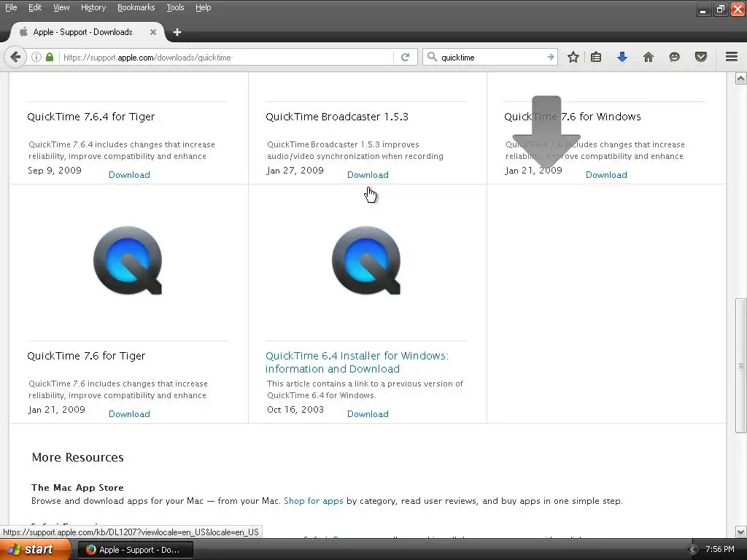
Task: Click the 7:56 PM taskbar clock
Action: (x=720, y=549)
